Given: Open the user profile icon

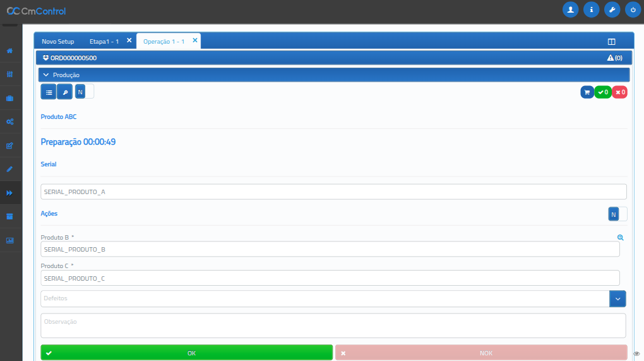Looking at the screenshot, I should point(570,9).
